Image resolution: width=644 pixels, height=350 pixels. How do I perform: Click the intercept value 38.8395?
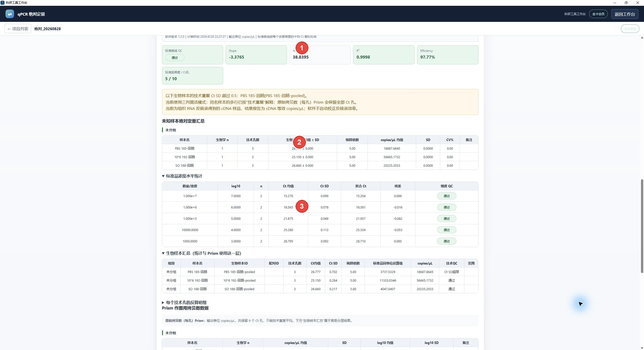301,57
